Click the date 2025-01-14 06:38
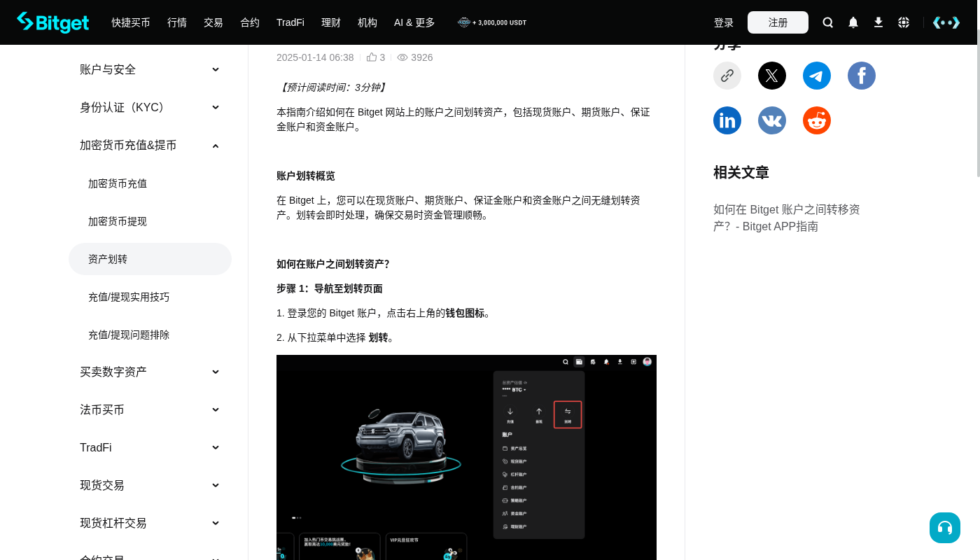980x560 pixels. 315,57
